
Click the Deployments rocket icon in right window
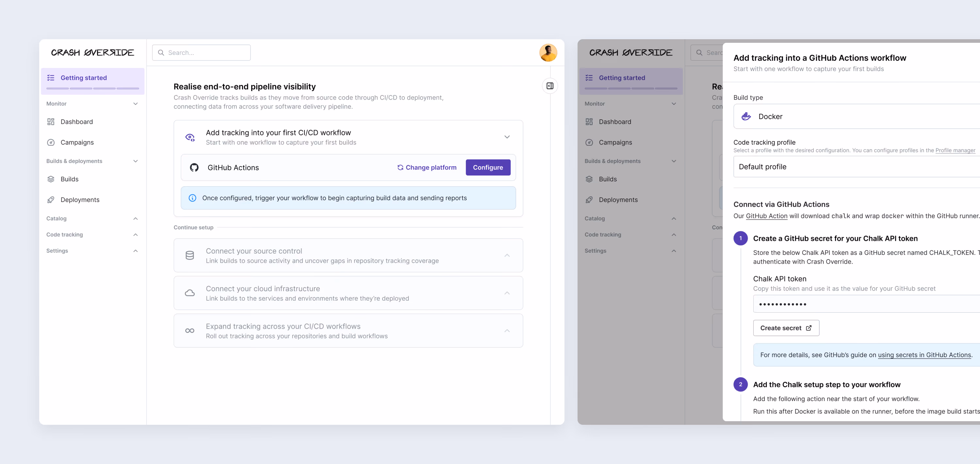(x=589, y=200)
